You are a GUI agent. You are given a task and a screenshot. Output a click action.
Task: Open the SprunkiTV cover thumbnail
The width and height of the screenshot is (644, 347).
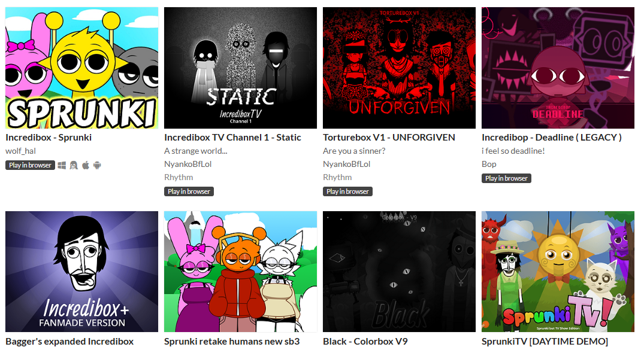(558, 272)
